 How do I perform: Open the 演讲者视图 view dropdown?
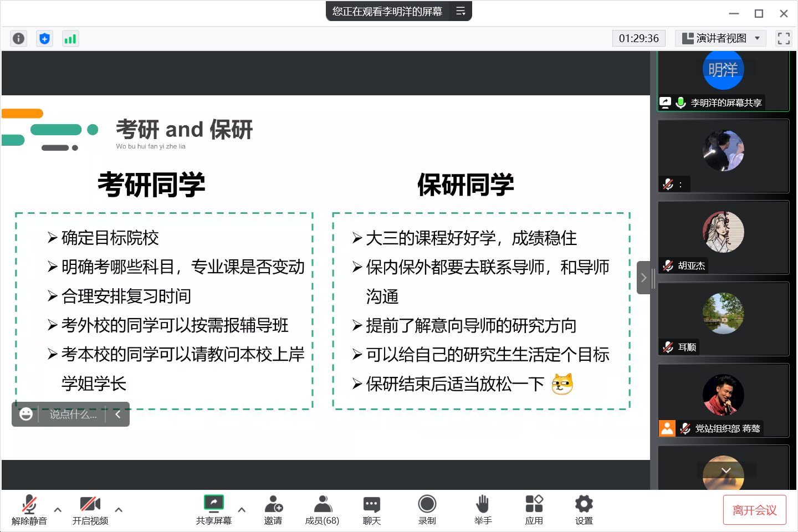(720, 38)
